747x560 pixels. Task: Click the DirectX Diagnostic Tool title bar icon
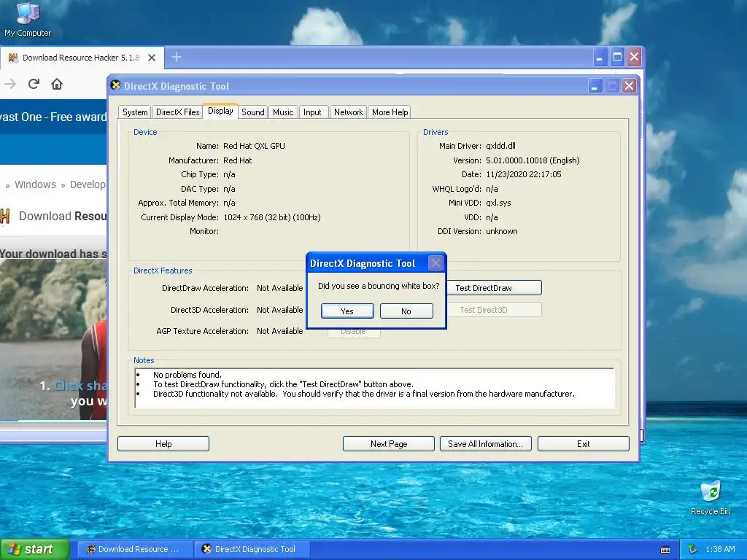[x=115, y=85]
